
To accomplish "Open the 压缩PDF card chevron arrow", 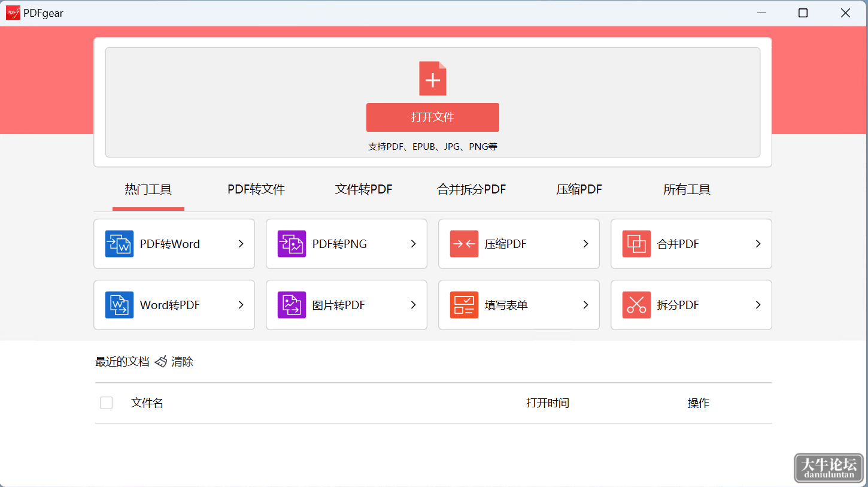I will pos(585,244).
